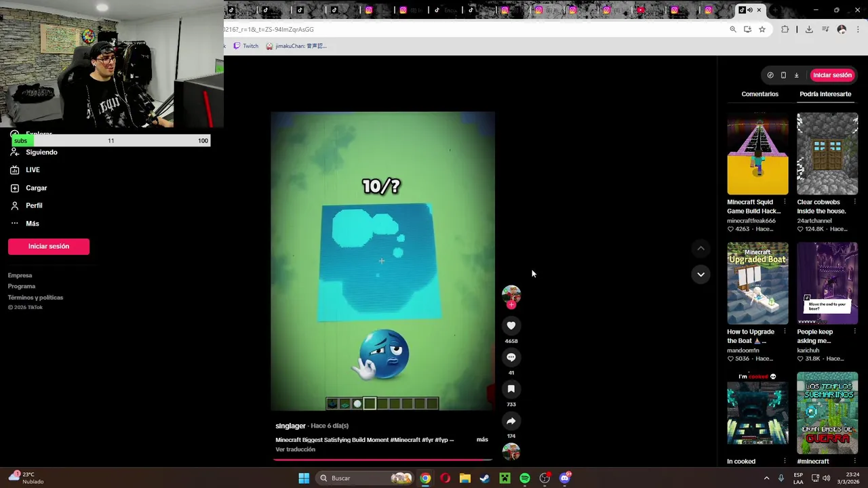Image resolution: width=868 pixels, height=488 pixels.
Task: Expand the Programa footer section
Action: pyautogui.click(x=22, y=287)
